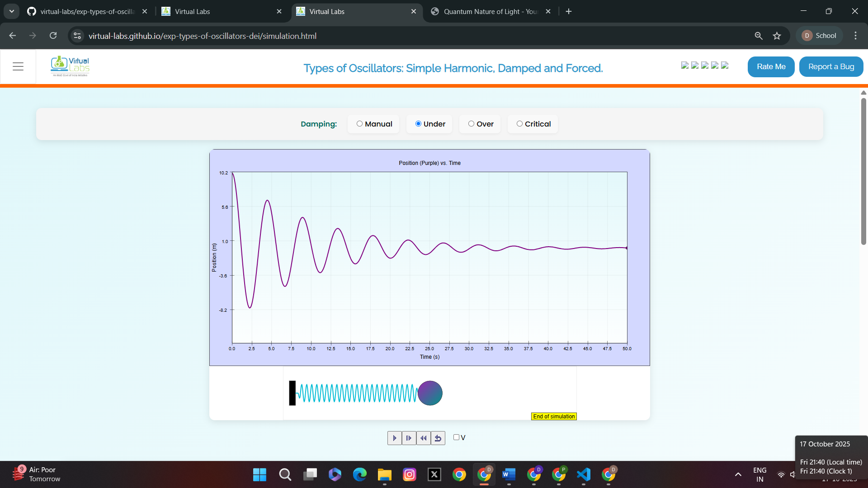Launch Visual Studio Code from the taskbar
Screen dimensions: 868x488
(x=584, y=474)
